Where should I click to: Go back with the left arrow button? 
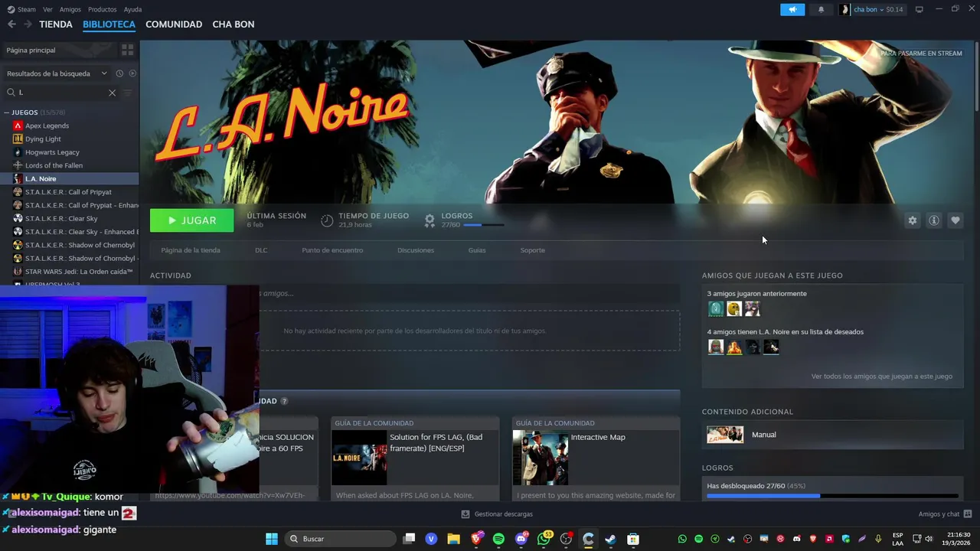point(11,24)
